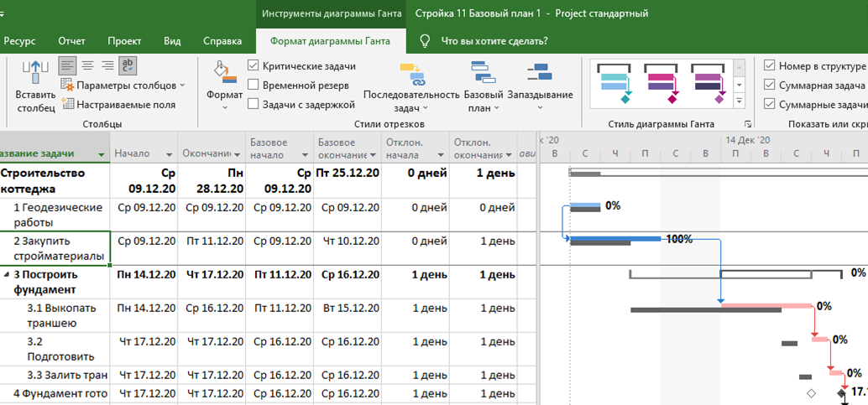Click the Пт 25.12.20 baseline finish cell
The width and height of the screenshot is (868, 405).
(348, 181)
